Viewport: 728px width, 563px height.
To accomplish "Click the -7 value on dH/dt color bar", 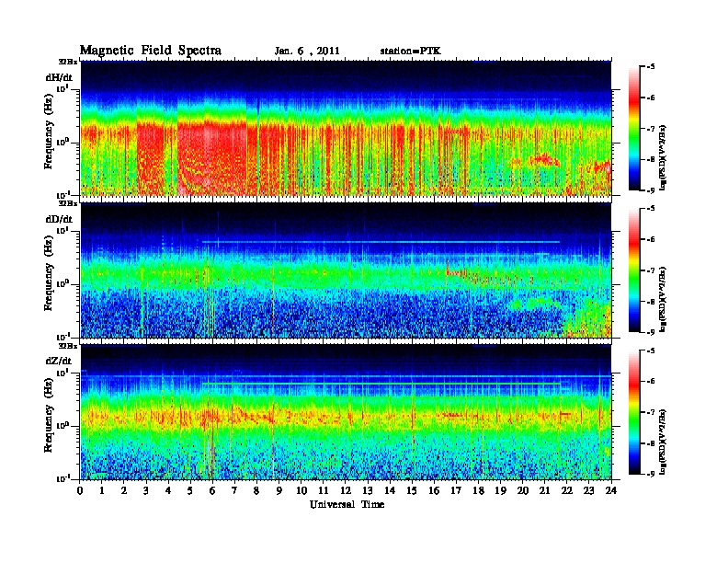I will [x=651, y=129].
